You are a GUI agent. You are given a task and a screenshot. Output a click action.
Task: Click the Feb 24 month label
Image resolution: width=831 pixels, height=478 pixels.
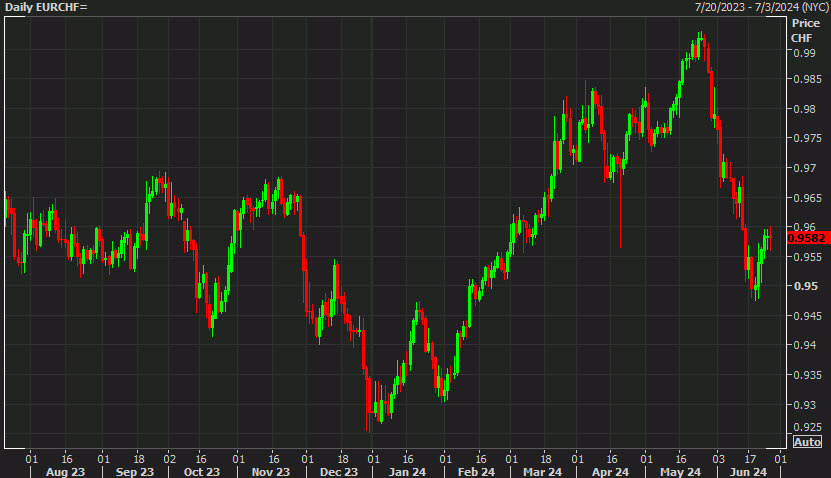(476, 472)
